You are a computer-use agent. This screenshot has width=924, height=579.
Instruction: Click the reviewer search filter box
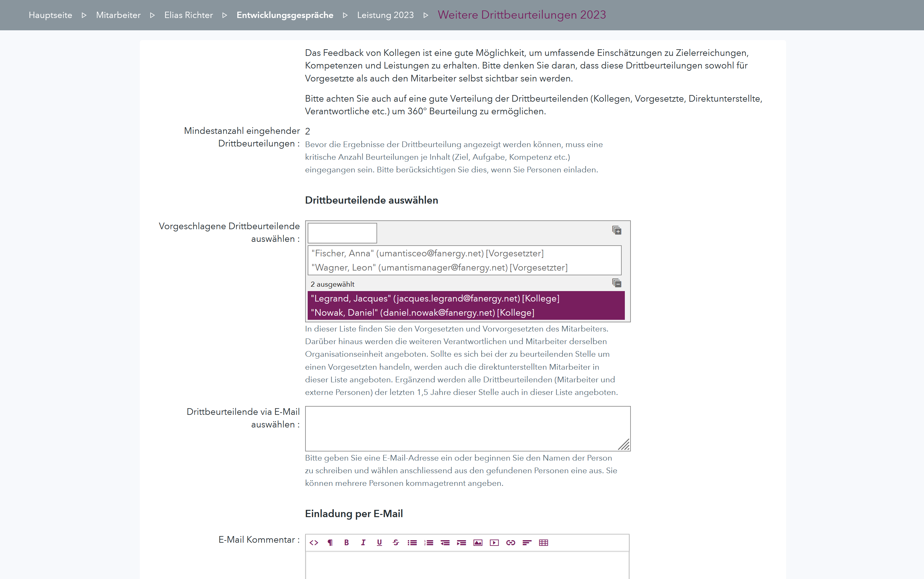(x=342, y=233)
